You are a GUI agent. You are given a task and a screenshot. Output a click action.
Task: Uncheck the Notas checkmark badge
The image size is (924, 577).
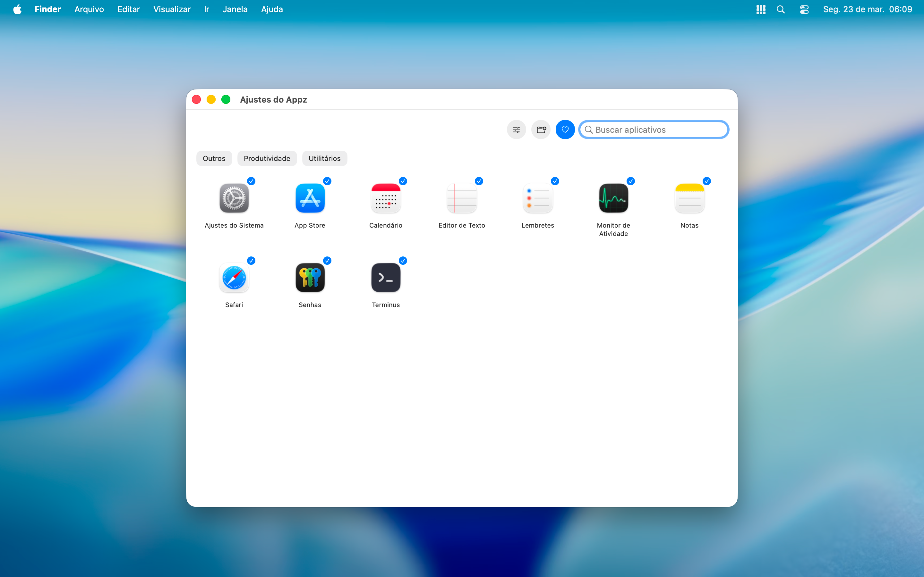click(707, 181)
